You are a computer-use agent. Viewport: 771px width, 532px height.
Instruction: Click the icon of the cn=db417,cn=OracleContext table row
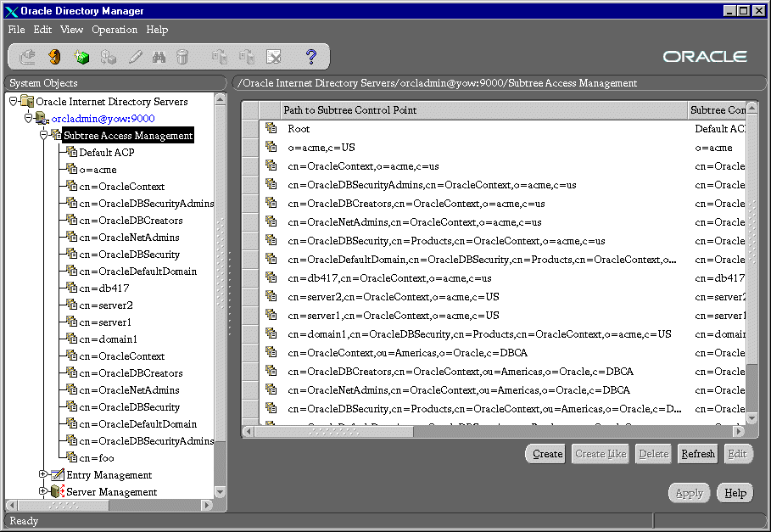tap(271, 277)
